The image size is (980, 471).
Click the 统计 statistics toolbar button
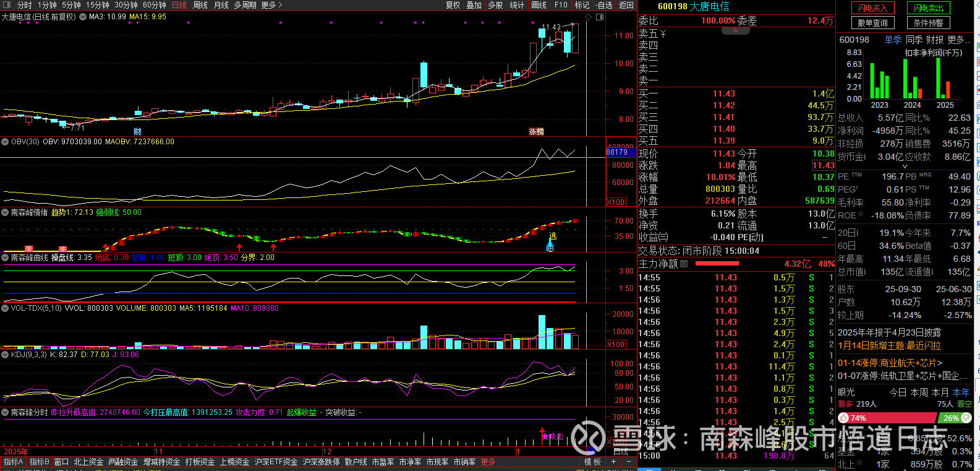[x=517, y=5]
